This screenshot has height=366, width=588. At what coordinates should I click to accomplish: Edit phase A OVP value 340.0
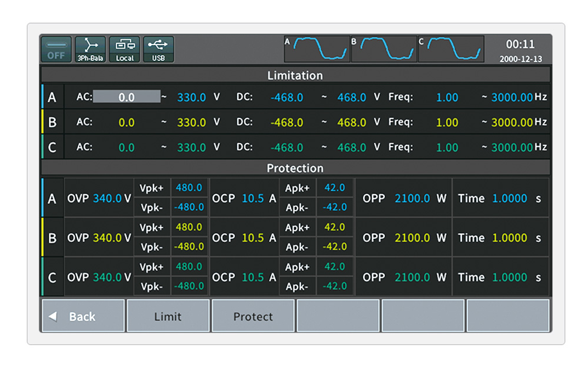107,198
